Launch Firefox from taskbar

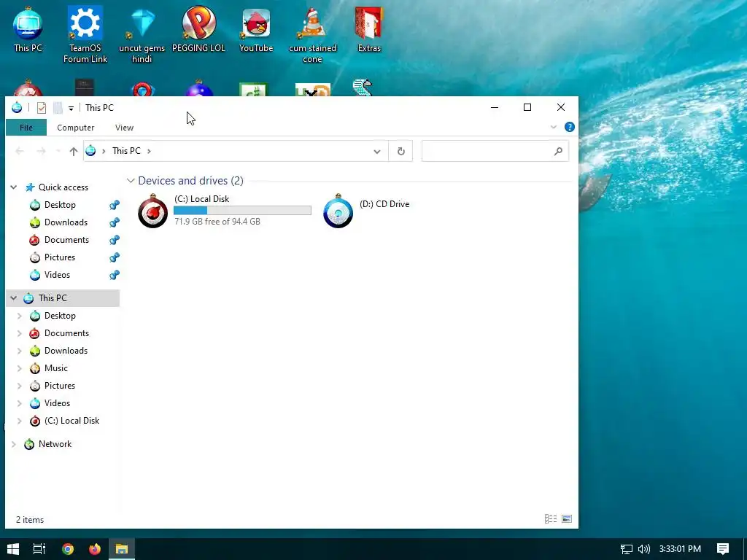(x=95, y=549)
